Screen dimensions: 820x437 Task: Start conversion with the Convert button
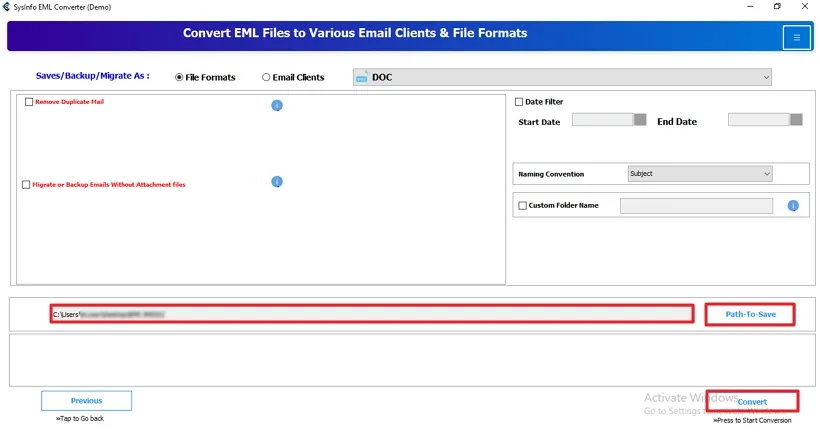pyautogui.click(x=752, y=401)
